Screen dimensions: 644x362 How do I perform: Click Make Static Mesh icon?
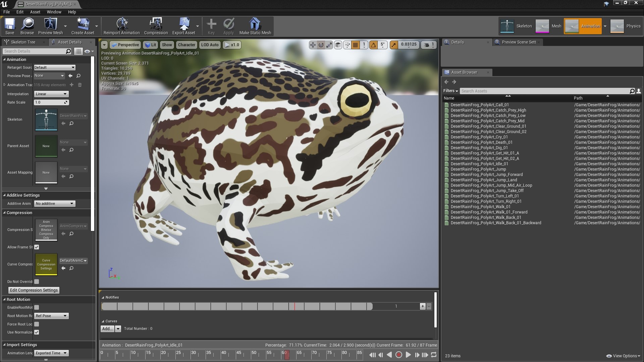tap(255, 26)
